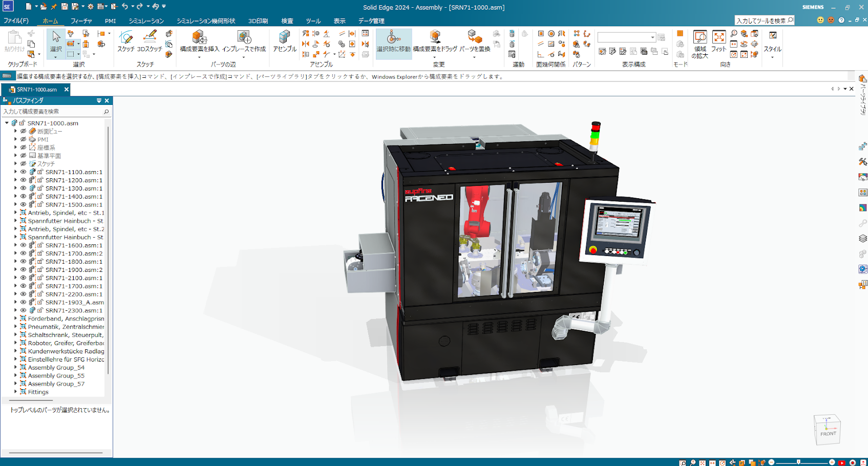Screen dimensions: 868x466
Task: Toggle visibility of PMI node
Action: [23, 139]
